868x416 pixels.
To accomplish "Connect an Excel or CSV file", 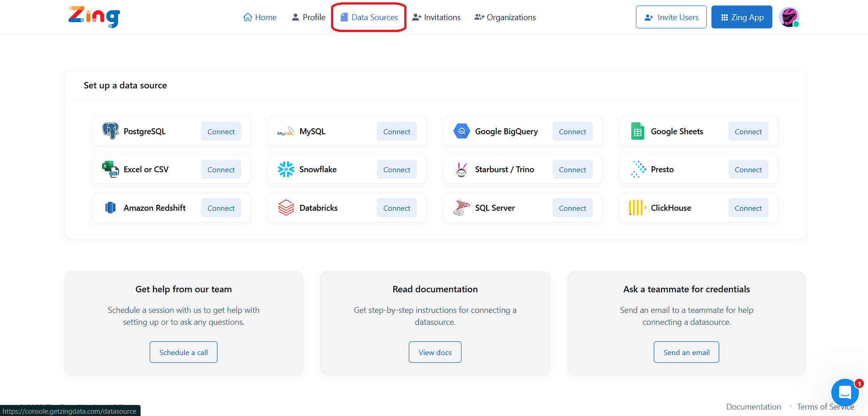I will [221, 170].
